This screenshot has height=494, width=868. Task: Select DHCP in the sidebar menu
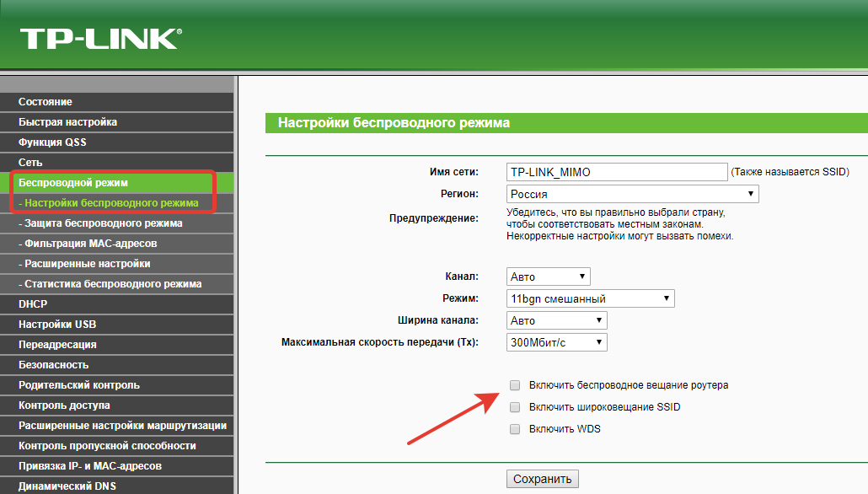point(33,304)
